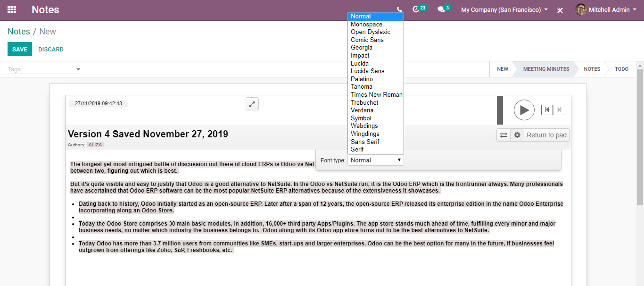
Task: Click the Notes app title
Action: (45, 9)
